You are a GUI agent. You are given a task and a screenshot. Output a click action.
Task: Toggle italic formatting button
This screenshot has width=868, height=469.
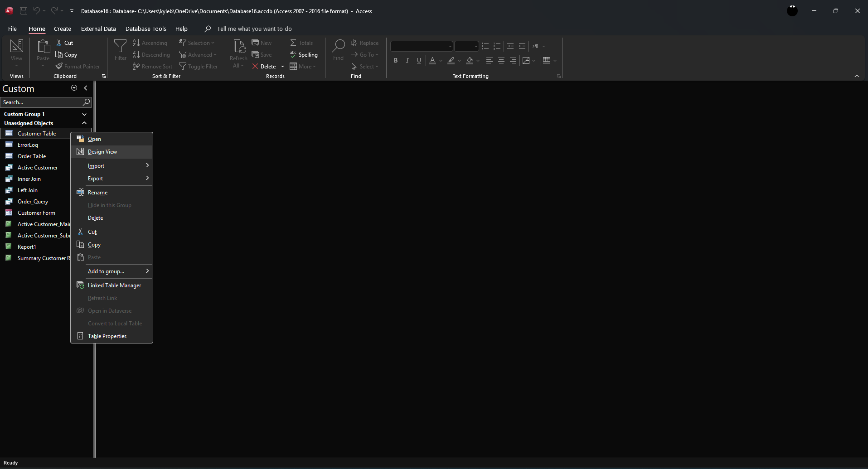pyautogui.click(x=407, y=61)
